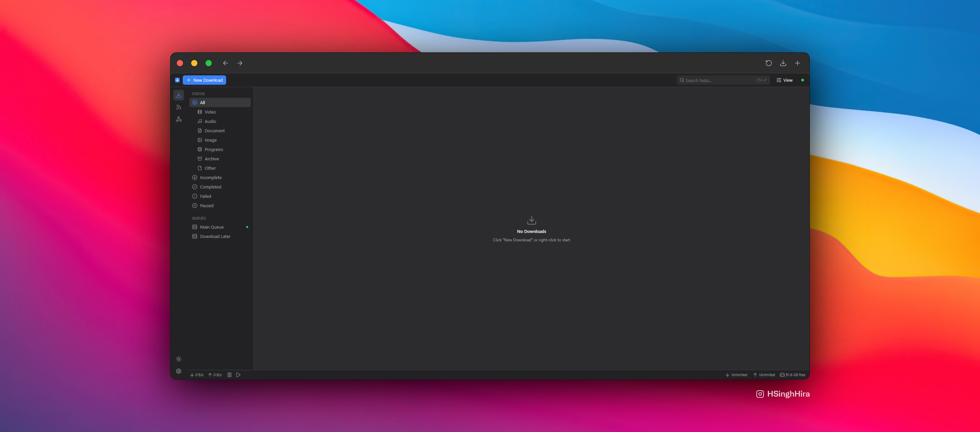This screenshot has width=980, height=432.
Task: Click the blue app logo icon
Action: point(177,80)
